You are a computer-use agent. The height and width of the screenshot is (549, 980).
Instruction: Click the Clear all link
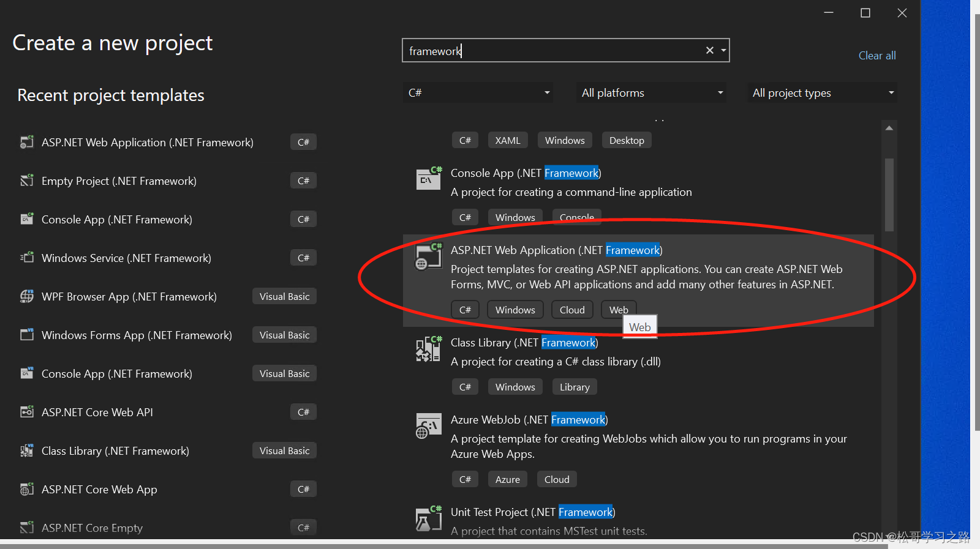click(877, 56)
